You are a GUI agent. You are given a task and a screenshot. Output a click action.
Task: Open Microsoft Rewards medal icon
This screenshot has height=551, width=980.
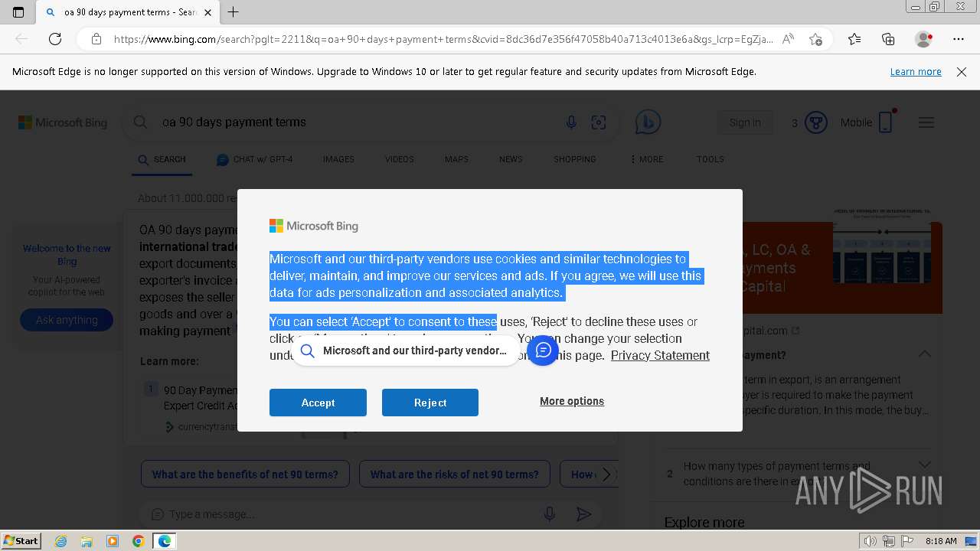coord(816,122)
